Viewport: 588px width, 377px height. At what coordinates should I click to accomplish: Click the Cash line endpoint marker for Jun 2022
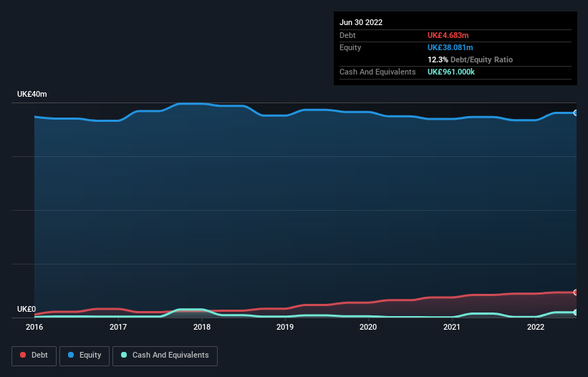click(576, 312)
